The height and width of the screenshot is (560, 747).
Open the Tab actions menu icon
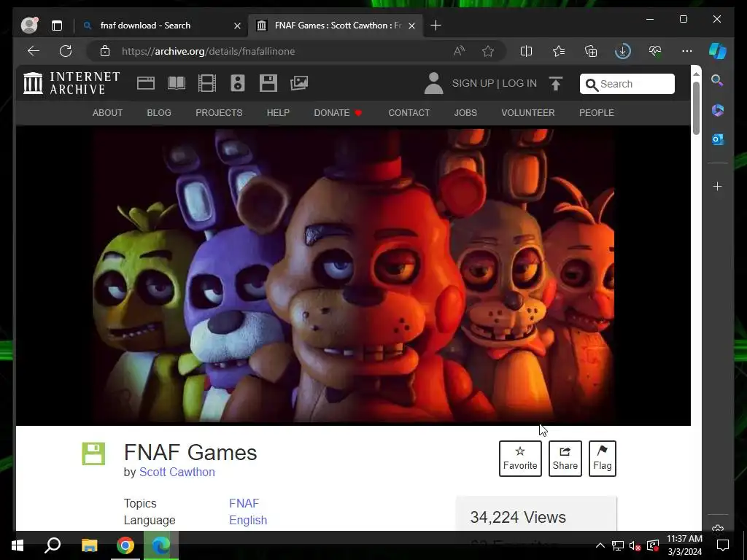coord(57,26)
